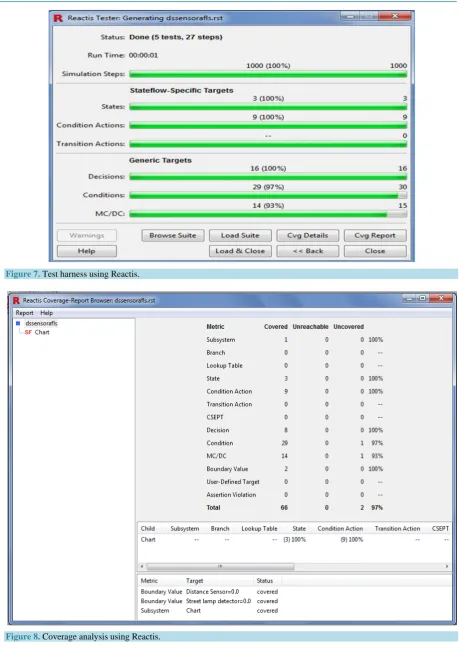Click the Child column header

[x=148, y=529]
